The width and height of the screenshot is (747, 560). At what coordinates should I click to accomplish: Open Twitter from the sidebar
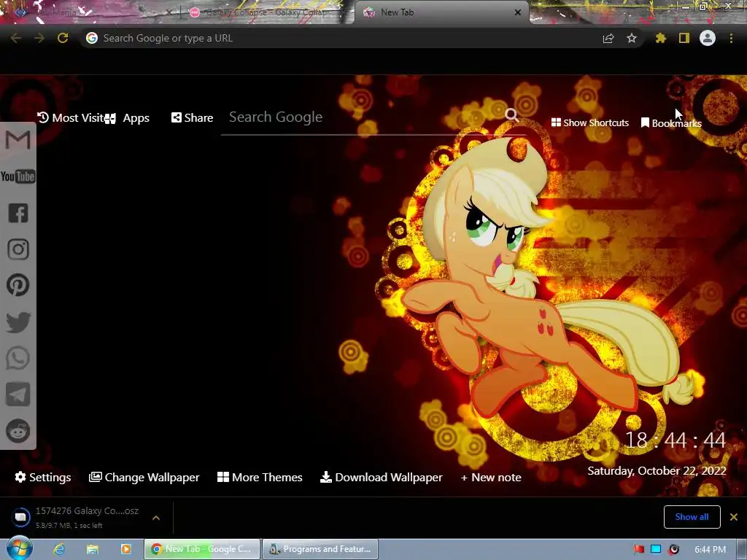[x=18, y=322]
